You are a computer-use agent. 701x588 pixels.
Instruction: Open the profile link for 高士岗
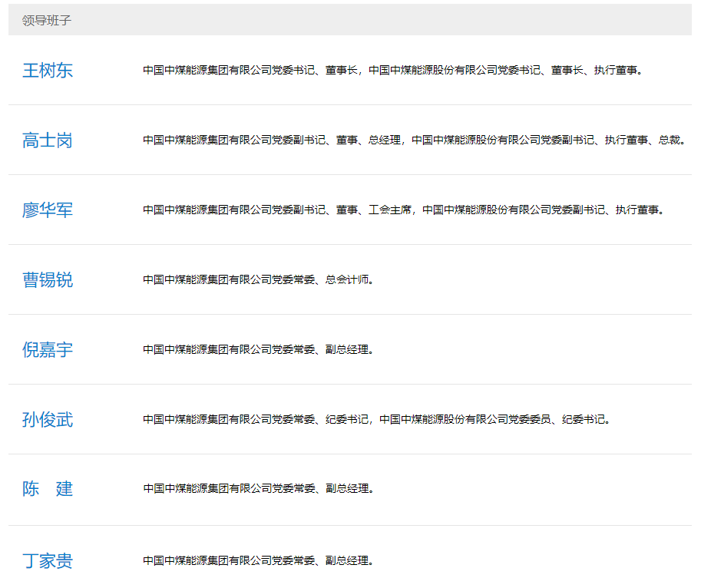pos(48,140)
